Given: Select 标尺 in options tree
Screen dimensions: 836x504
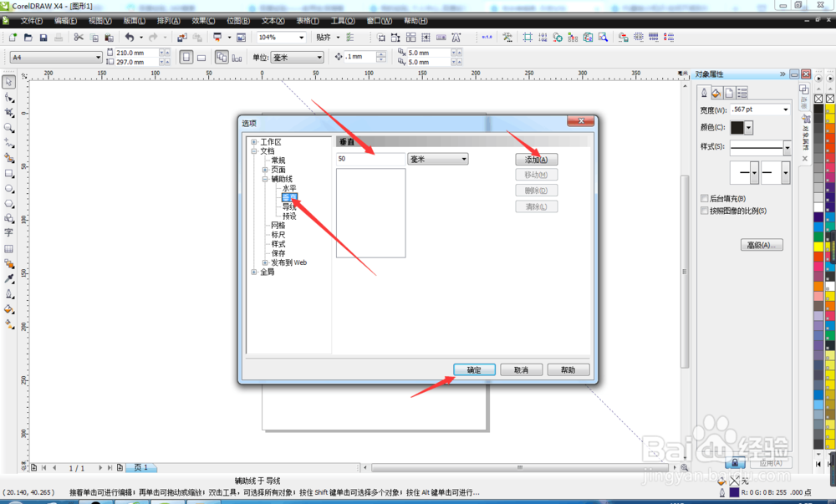Looking at the screenshot, I should 278,234.
